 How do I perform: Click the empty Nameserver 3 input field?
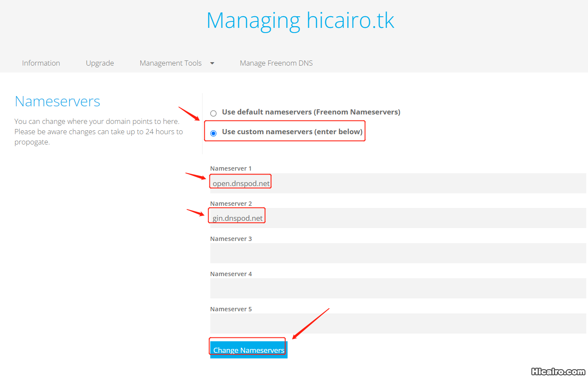pyautogui.click(x=397, y=253)
